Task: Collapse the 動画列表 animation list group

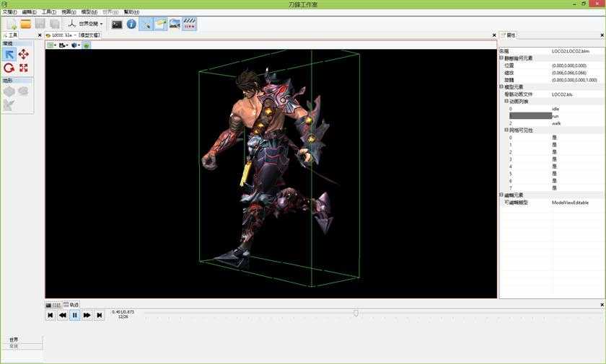Action: click(506, 101)
